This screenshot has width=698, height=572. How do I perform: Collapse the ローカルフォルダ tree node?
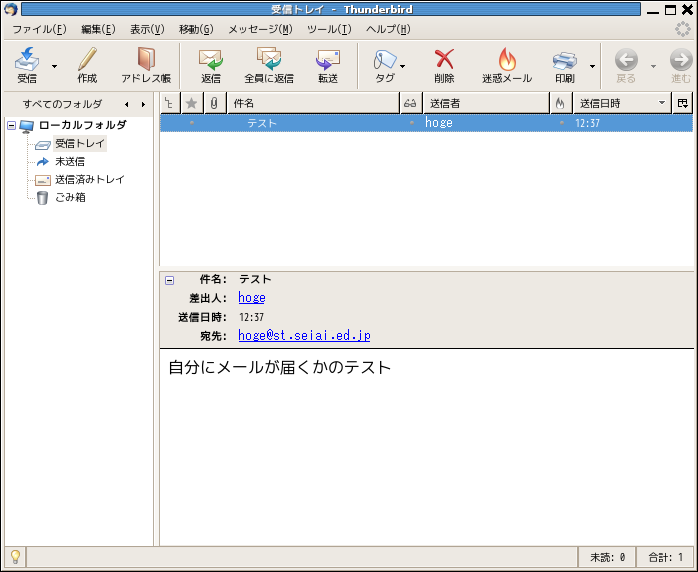coord(12,126)
